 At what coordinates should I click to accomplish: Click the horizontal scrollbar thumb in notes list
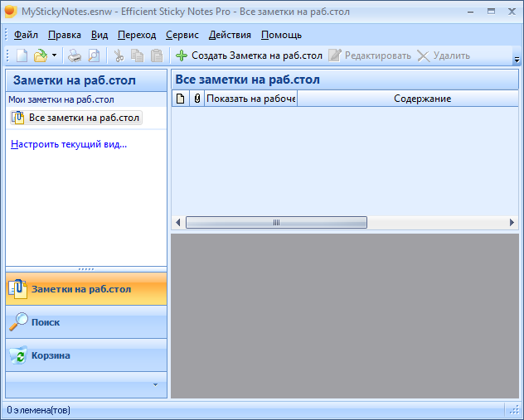(x=276, y=222)
